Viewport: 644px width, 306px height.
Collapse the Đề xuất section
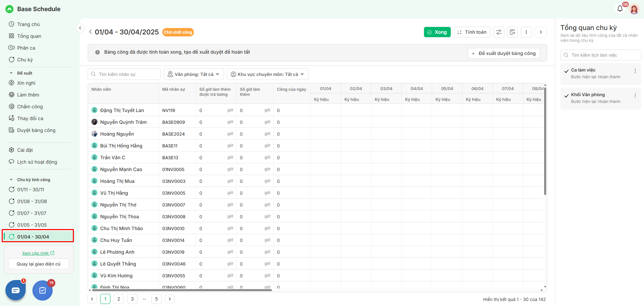coord(11,73)
